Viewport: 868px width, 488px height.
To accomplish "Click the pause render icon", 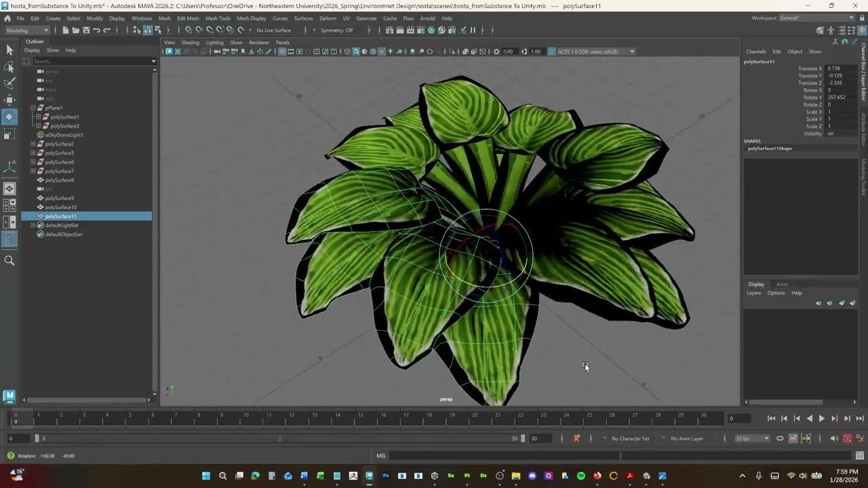I will 473,30.
